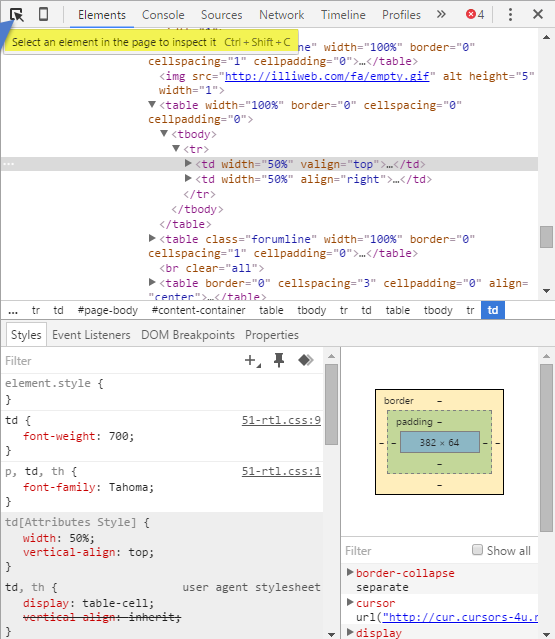Click the diamond animation icon in Styles

(306, 360)
